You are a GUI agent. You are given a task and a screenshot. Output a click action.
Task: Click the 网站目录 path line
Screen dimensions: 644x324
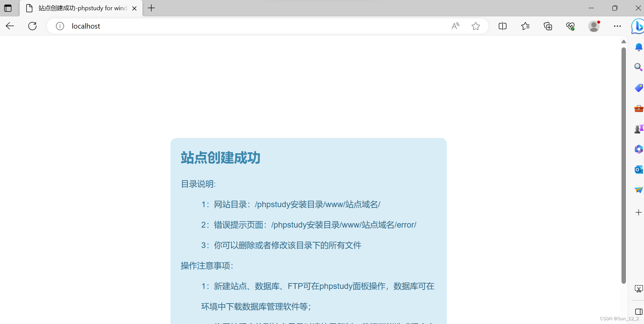(x=291, y=204)
